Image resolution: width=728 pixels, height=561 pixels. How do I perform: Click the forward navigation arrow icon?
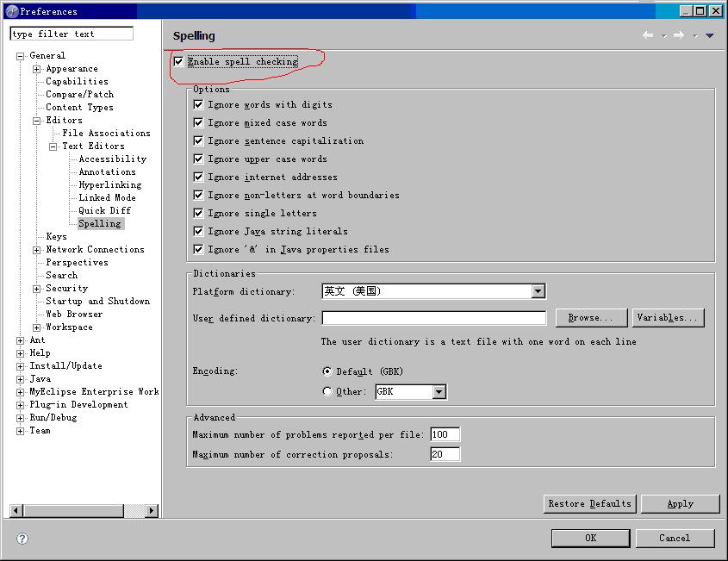pyautogui.click(x=679, y=35)
